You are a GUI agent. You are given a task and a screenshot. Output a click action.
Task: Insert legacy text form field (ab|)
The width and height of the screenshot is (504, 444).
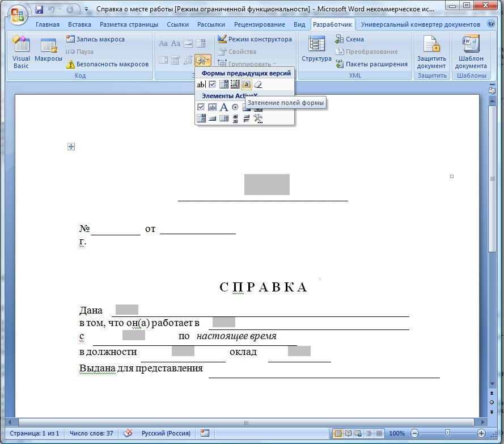(201, 84)
